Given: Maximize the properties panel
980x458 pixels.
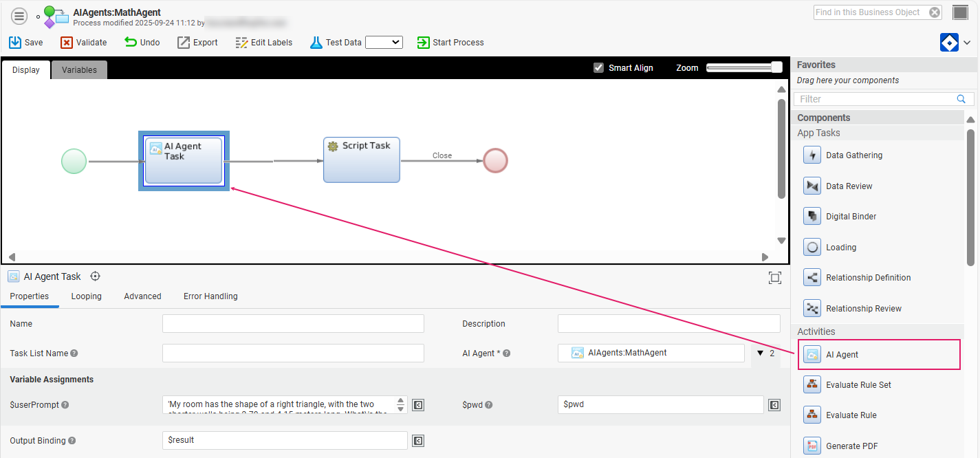Looking at the screenshot, I should point(775,278).
